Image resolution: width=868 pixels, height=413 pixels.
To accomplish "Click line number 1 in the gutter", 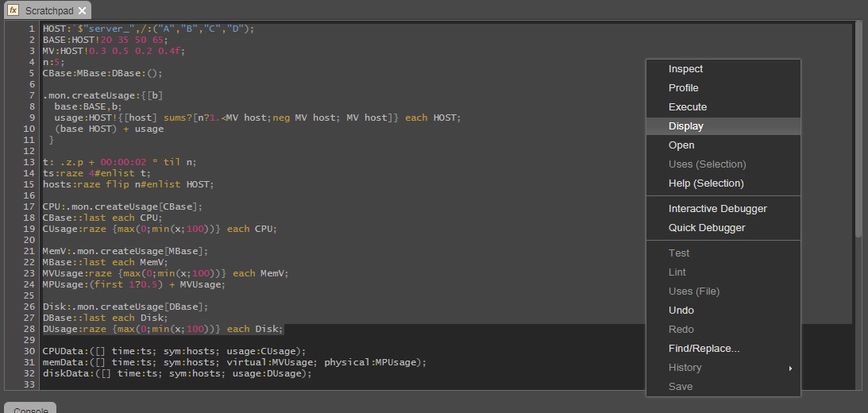I will [x=32, y=29].
